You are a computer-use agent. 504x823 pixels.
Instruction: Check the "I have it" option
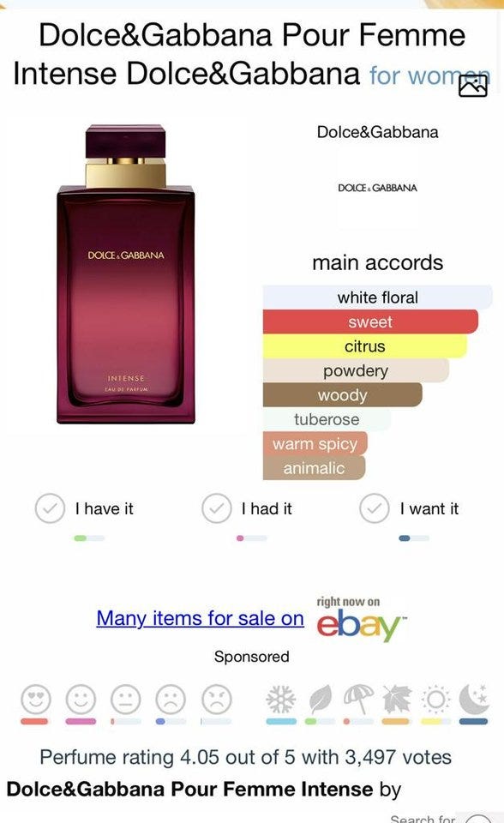coord(84,508)
